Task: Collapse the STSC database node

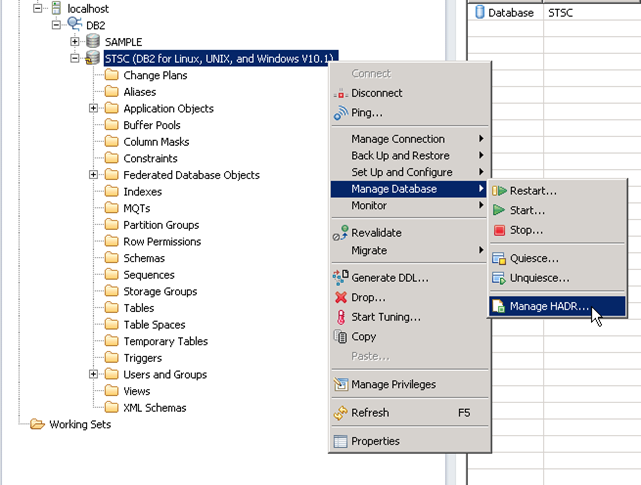Action: point(75,59)
